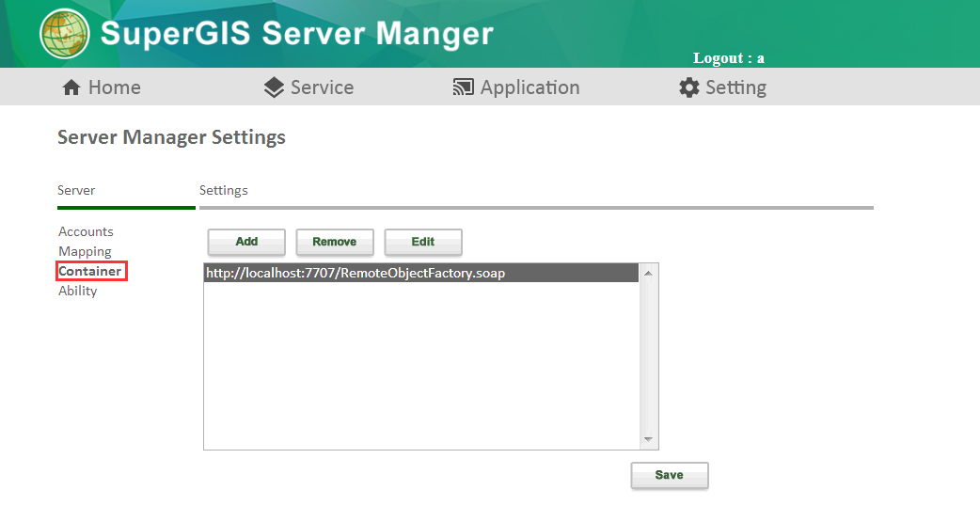This screenshot has height=506, width=980.
Task: Open the Mapping settings page
Action: [x=85, y=252]
